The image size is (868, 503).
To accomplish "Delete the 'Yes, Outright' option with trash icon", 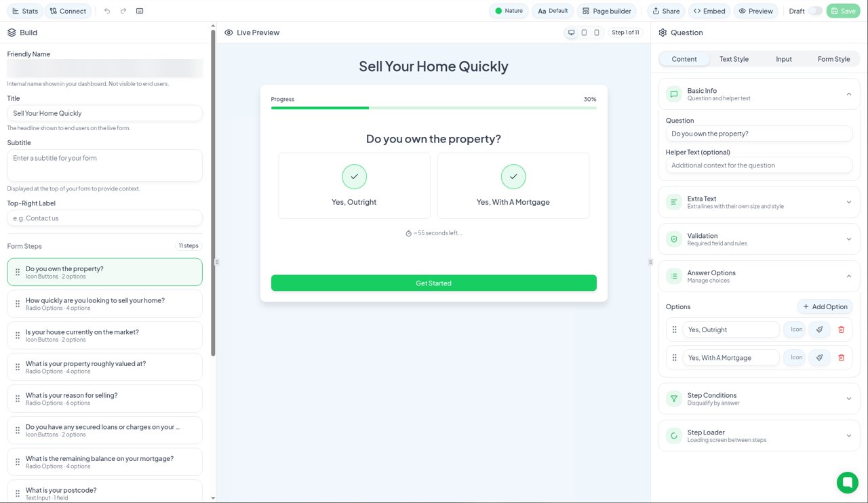I will pyautogui.click(x=842, y=329).
